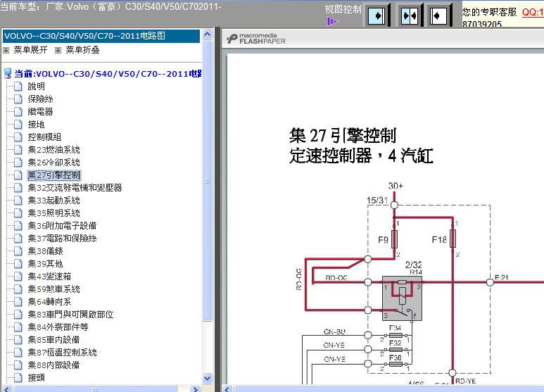The image size is (544, 392).
Task: Click the document icon beside 說明
Action: point(18,87)
